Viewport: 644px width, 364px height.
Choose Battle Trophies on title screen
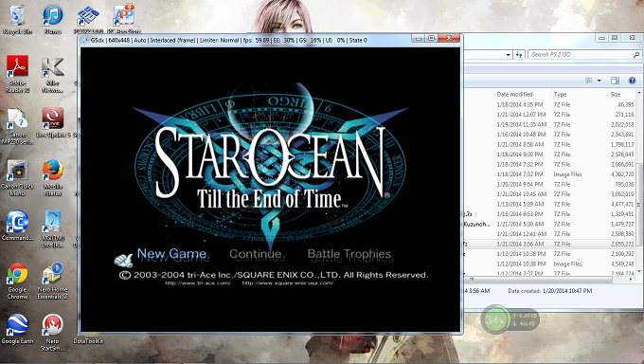pos(349,254)
